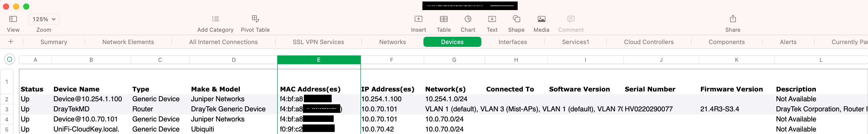Image resolution: width=868 pixels, height=134 pixels.
Task: Add a Text box from toolbar
Action: 492,19
